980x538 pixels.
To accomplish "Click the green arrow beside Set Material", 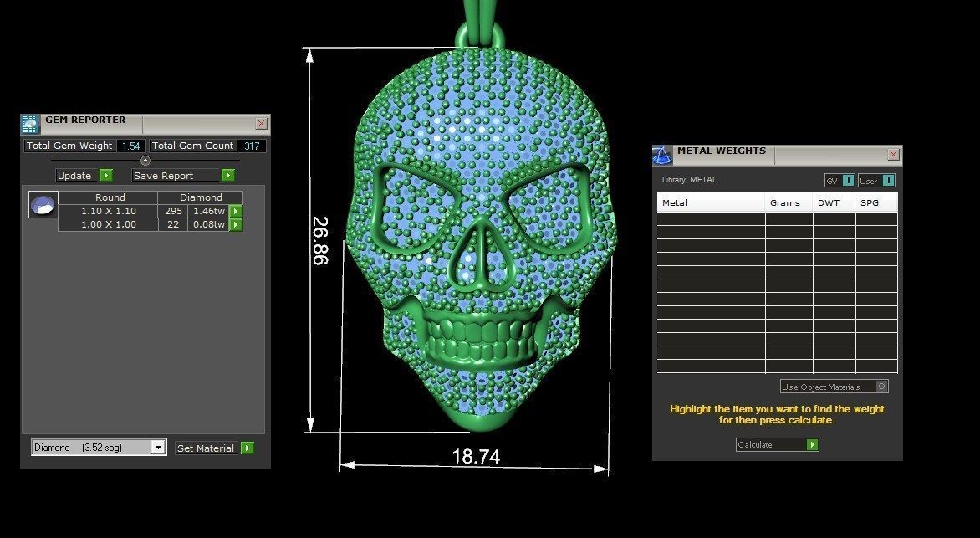I will point(248,448).
